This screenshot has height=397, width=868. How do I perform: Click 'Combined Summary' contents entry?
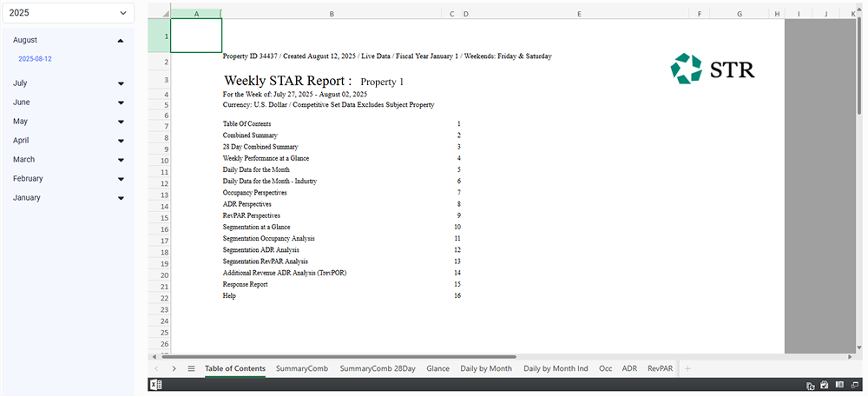point(250,136)
